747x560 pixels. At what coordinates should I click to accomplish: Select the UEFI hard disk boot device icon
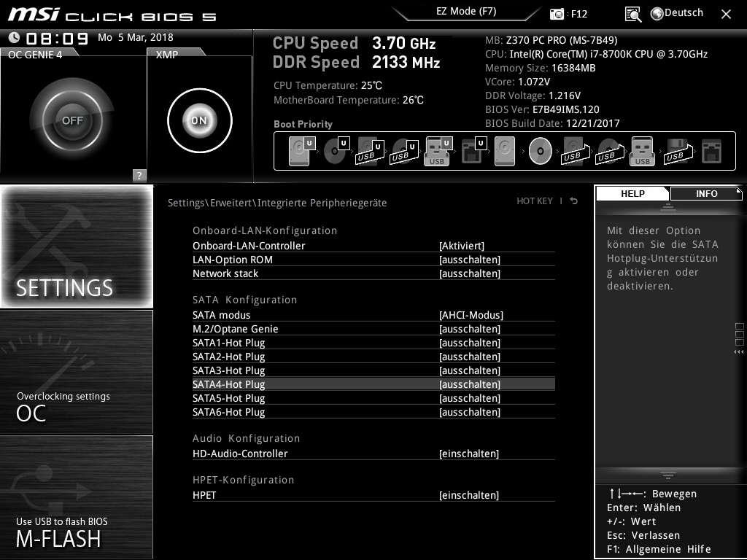[x=301, y=151]
